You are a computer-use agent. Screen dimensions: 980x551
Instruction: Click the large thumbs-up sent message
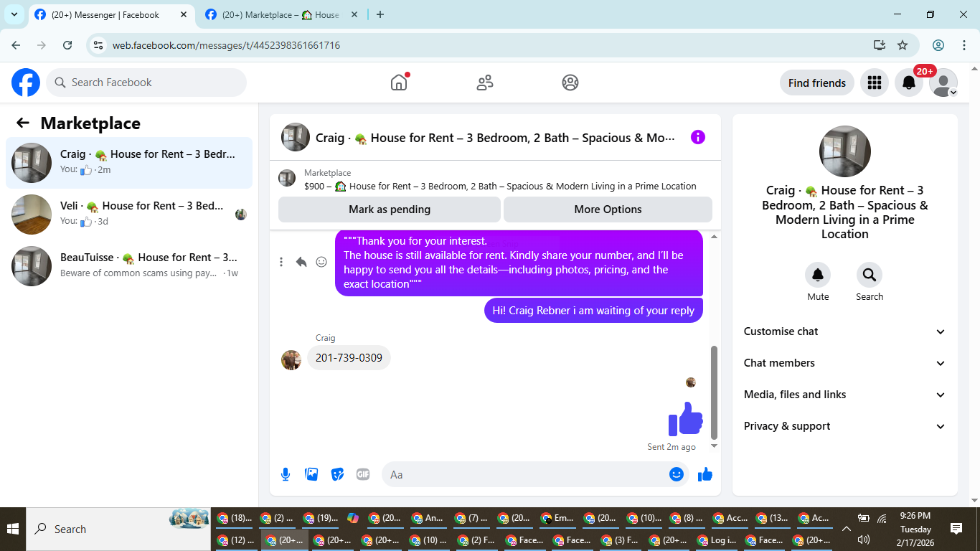coord(686,418)
